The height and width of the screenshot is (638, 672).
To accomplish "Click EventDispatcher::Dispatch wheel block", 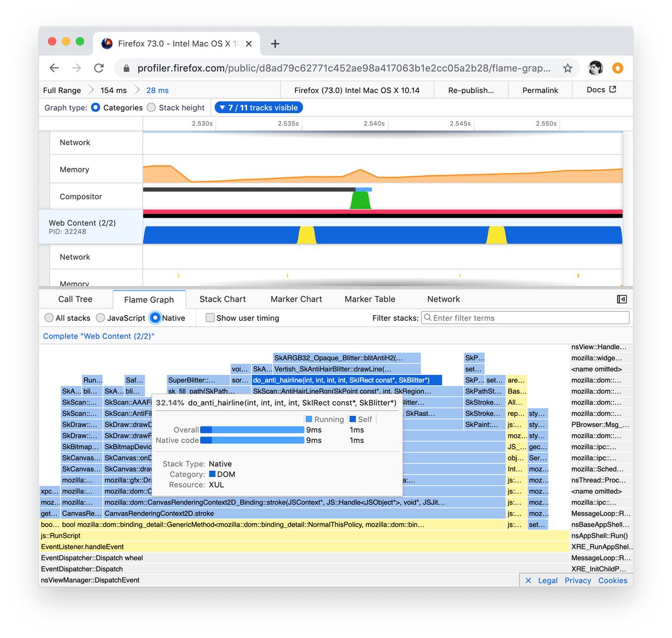I will pos(304,558).
